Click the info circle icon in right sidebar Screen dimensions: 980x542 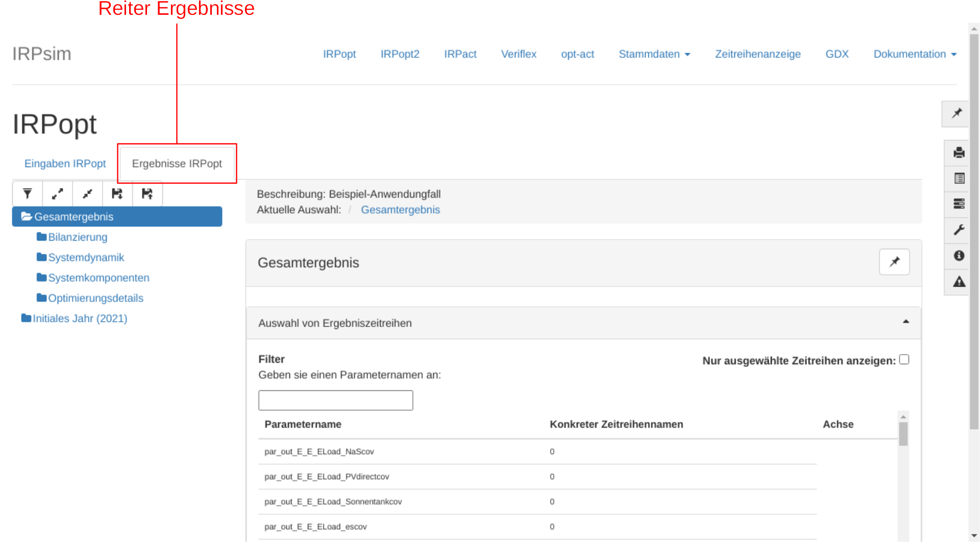pyautogui.click(x=959, y=255)
